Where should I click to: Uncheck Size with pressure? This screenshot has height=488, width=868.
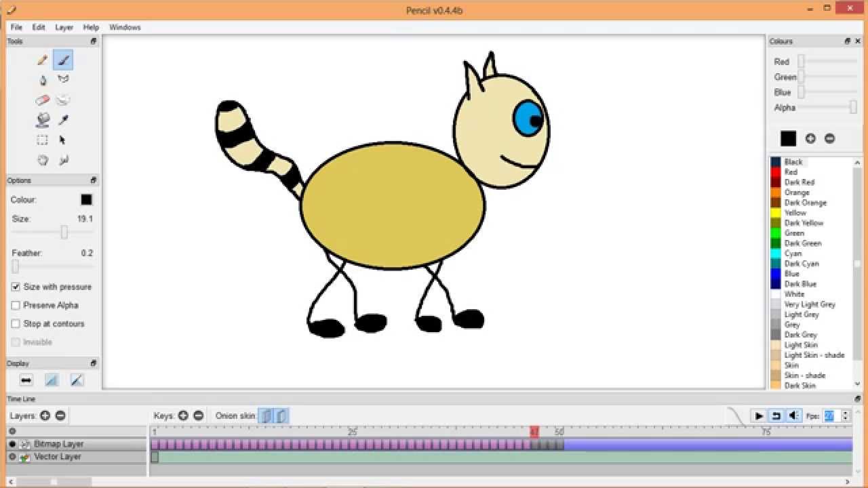pyautogui.click(x=15, y=287)
